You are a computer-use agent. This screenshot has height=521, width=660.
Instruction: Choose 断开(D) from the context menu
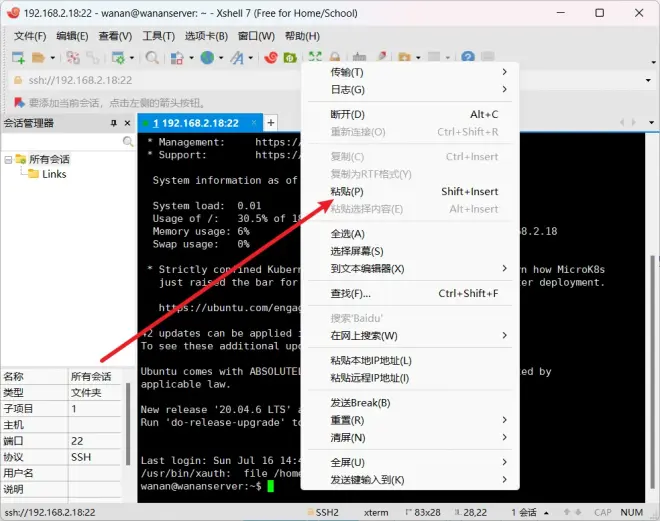point(410,114)
